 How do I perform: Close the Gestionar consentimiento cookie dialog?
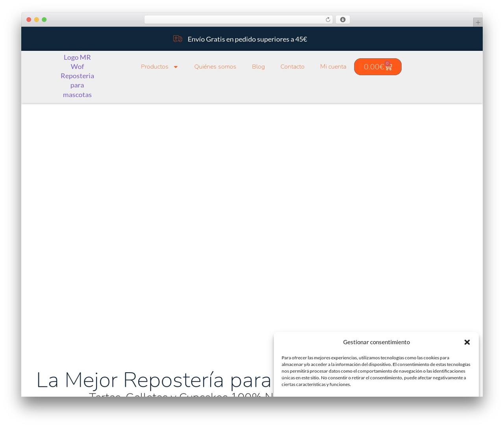(x=467, y=342)
